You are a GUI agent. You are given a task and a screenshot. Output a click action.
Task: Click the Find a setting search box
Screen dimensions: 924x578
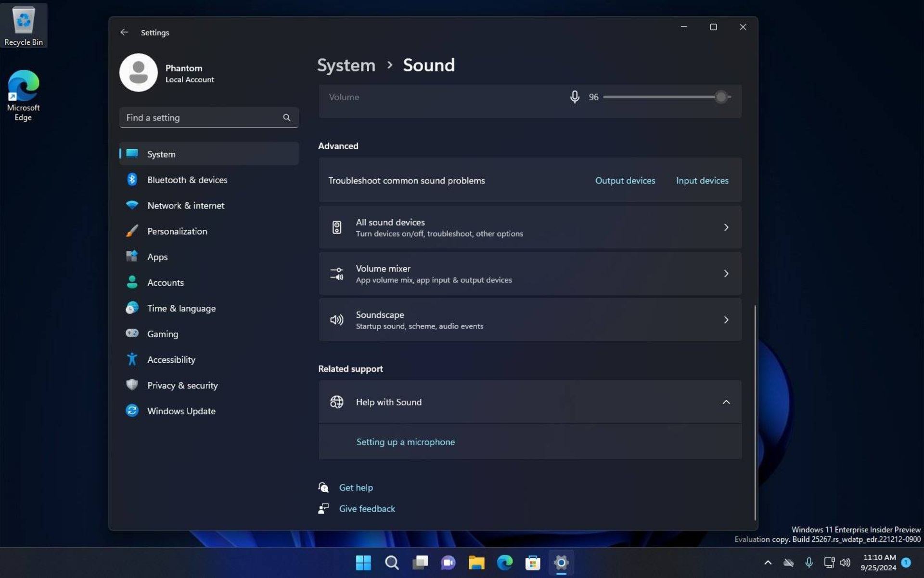202,117
